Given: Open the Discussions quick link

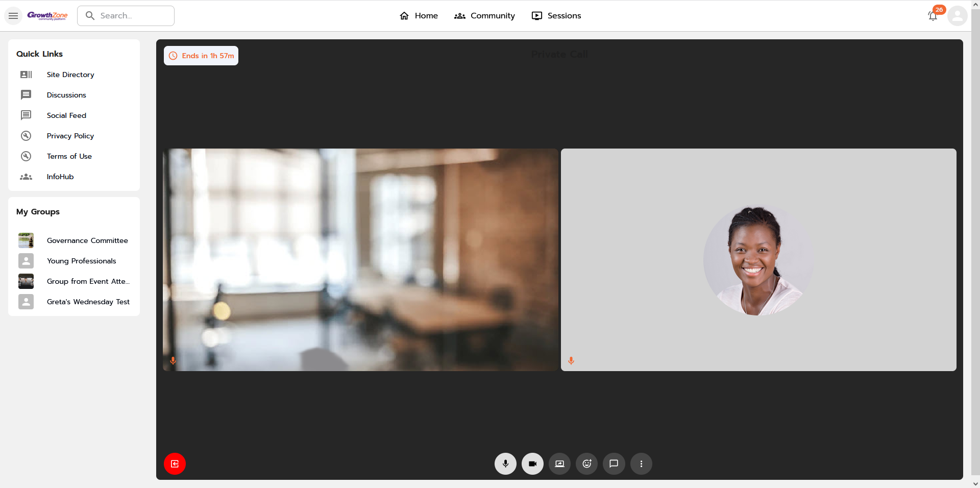Looking at the screenshot, I should [x=66, y=95].
